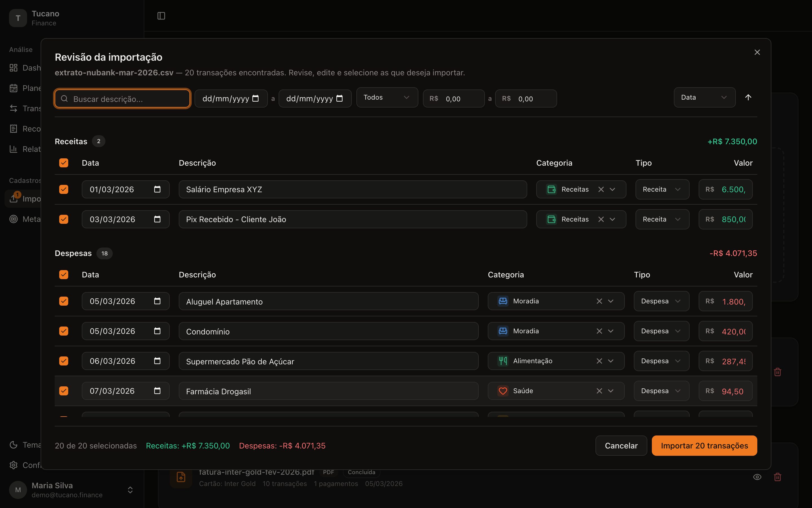Open end date filter calendar picker
This screenshot has height=508, width=812.
click(x=339, y=98)
